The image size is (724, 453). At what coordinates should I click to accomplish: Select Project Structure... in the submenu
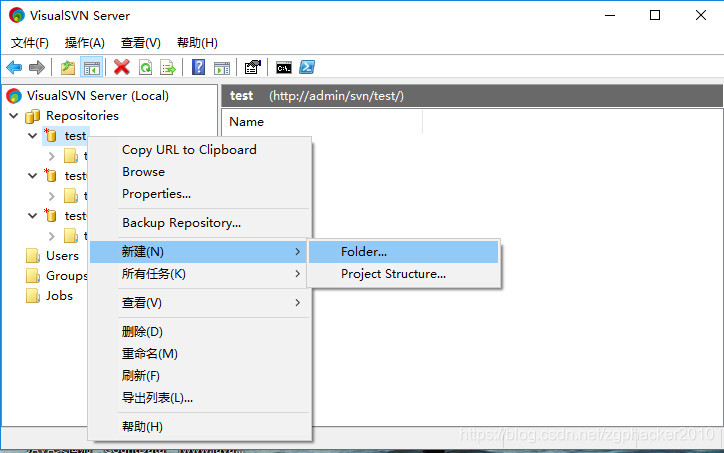click(404, 274)
